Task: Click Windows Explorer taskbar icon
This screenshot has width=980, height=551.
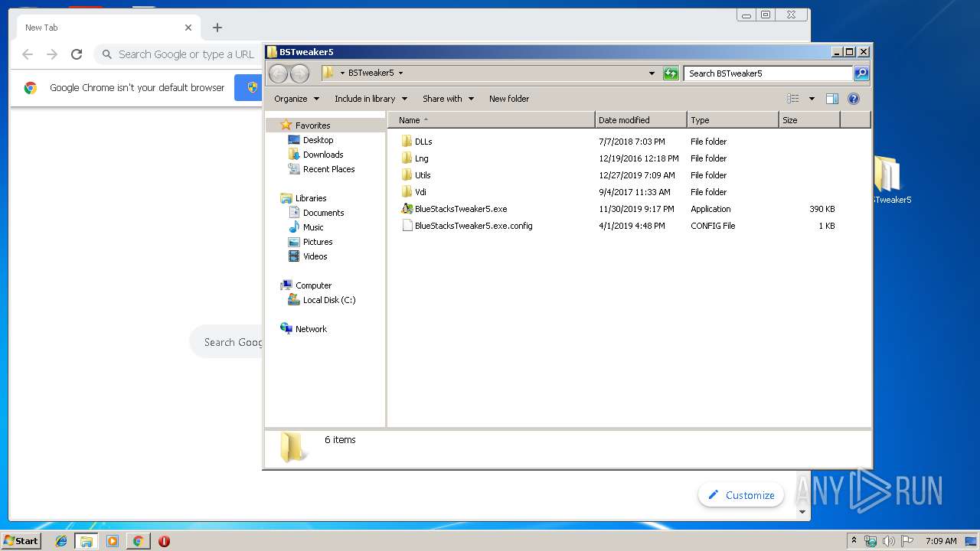Action: tap(87, 541)
